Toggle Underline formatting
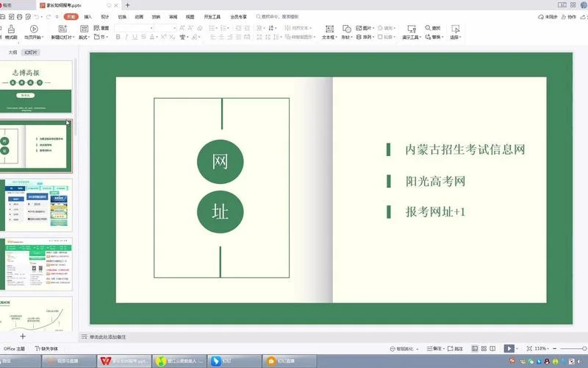The height and width of the screenshot is (368, 588). [135, 37]
